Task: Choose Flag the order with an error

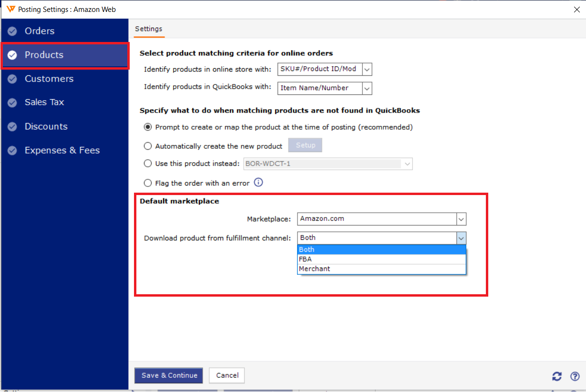Action: [x=148, y=183]
